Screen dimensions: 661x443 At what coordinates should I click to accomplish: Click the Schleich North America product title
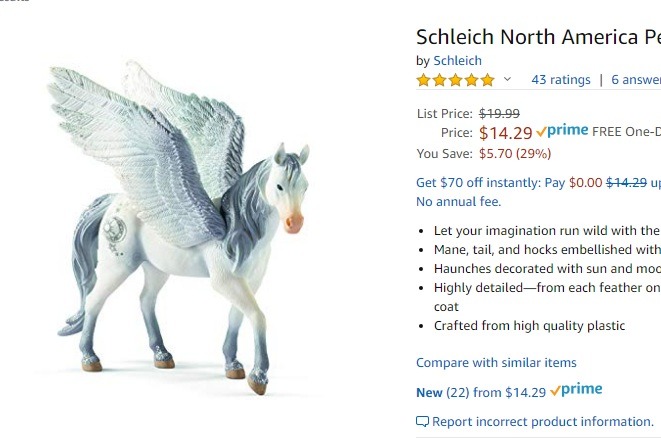pyautogui.click(x=538, y=37)
